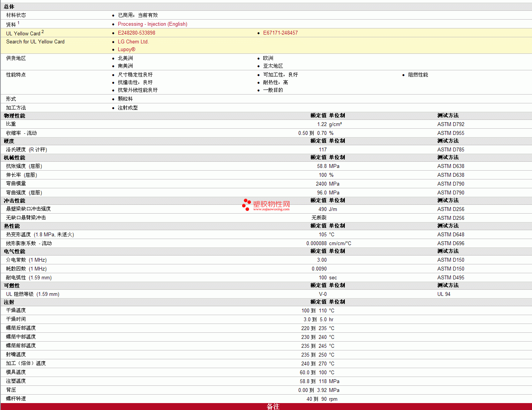532x410 pixels.
Task: Select the "螺杆转速" row label
Action: point(16,399)
